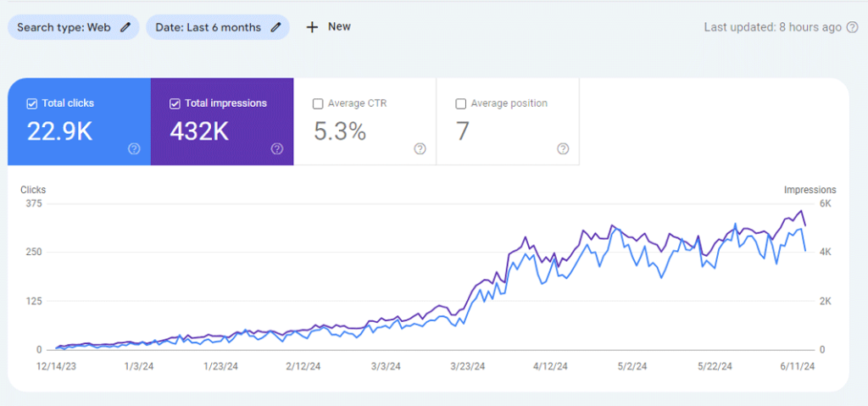Image resolution: width=868 pixels, height=406 pixels.
Task: Click help icon in the Average position card
Action: click(x=563, y=148)
